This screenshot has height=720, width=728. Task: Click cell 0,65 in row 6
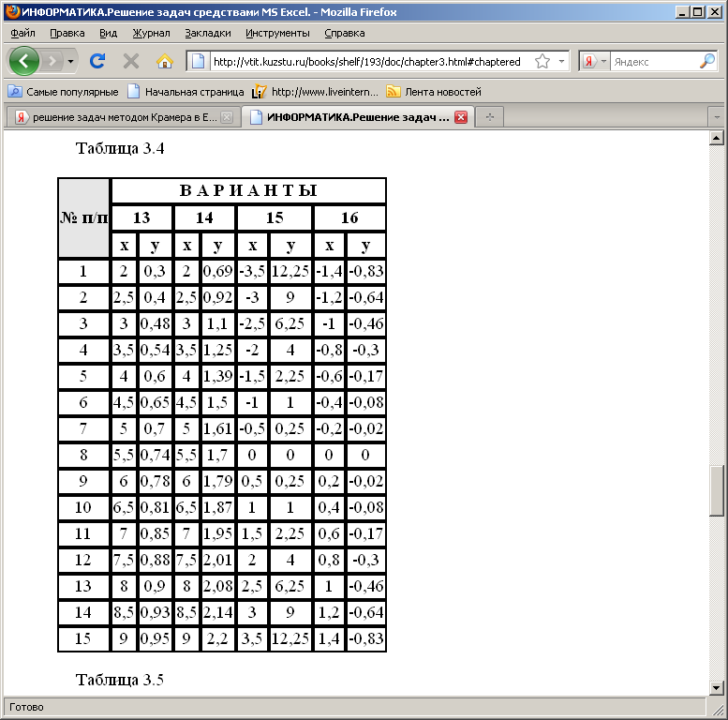pyautogui.click(x=156, y=402)
